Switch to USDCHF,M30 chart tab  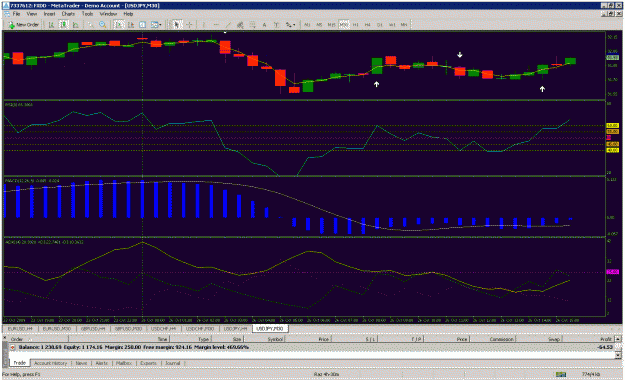tap(199, 329)
